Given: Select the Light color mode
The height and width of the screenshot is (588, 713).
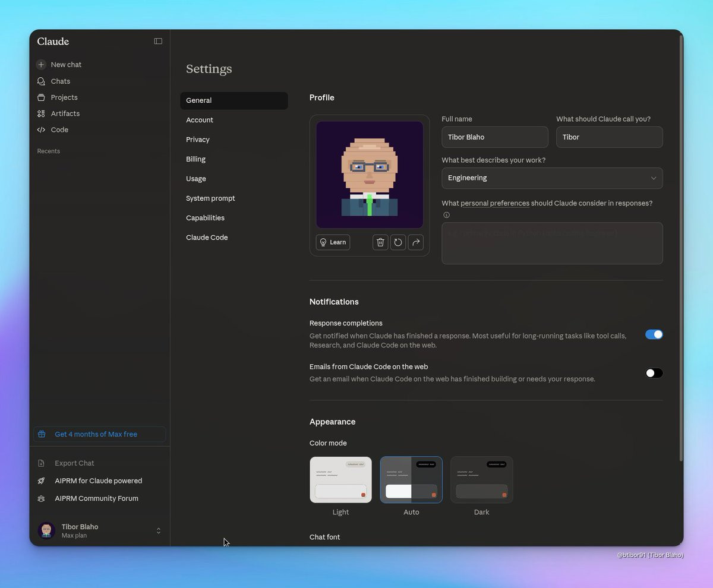Looking at the screenshot, I should tap(340, 480).
